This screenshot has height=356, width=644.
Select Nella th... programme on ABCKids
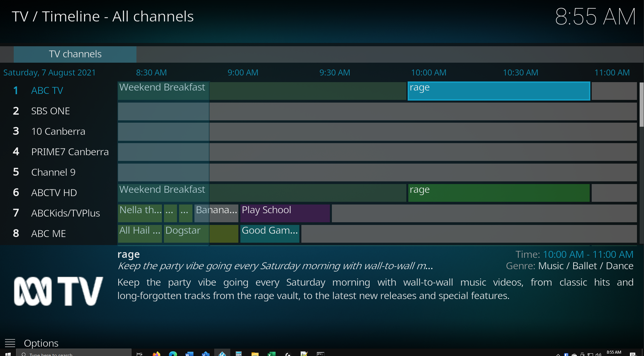(140, 213)
